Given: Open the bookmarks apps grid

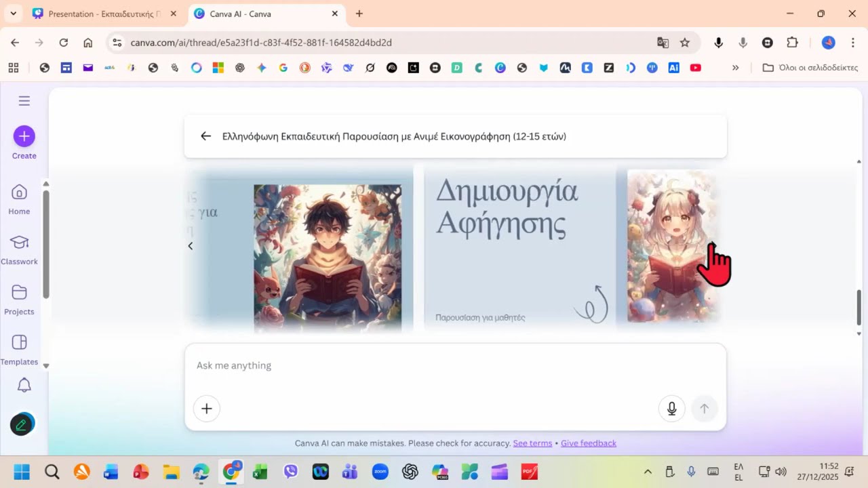Looking at the screenshot, I should (14, 68).
